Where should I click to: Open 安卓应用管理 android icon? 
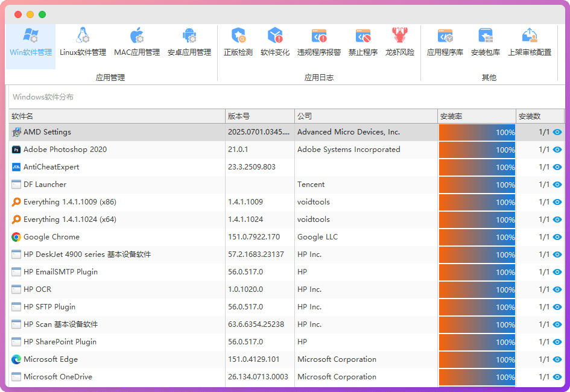click(x=189, y=36)
